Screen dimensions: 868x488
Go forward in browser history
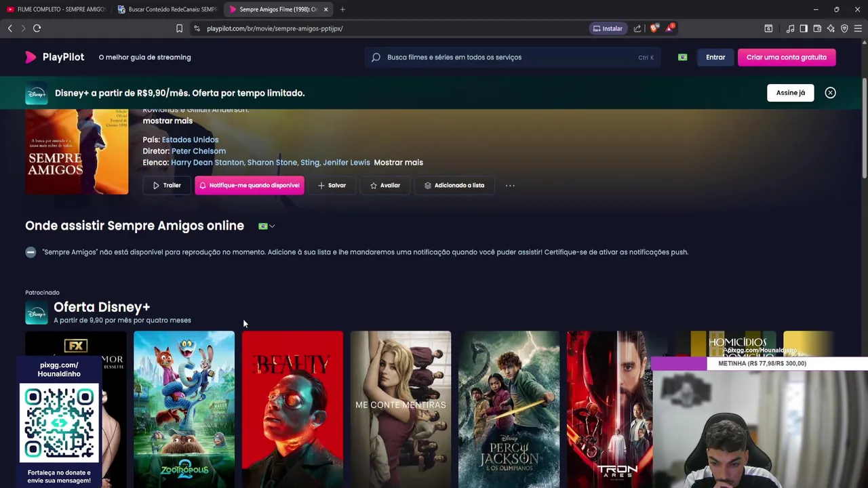[x=23, y=28]
